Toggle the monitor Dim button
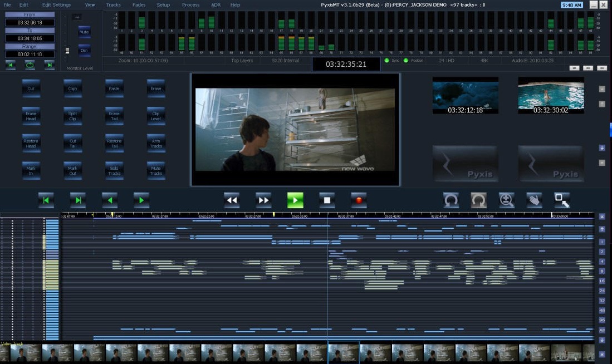 [84, 50]
